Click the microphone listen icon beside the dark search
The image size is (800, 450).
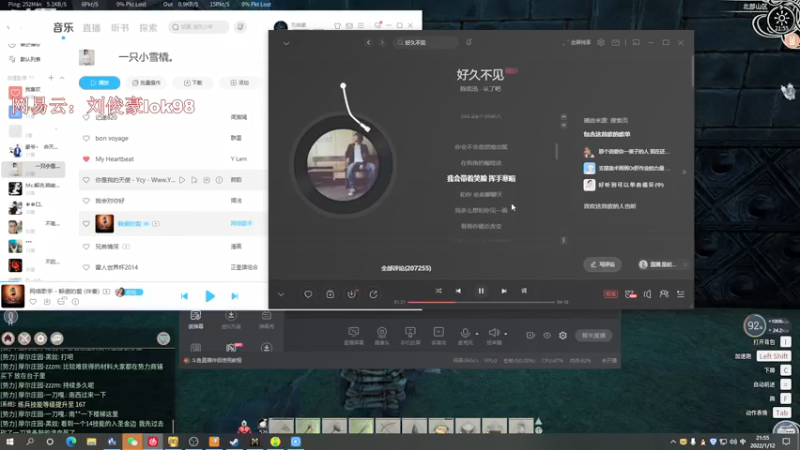tap(469, 42)
